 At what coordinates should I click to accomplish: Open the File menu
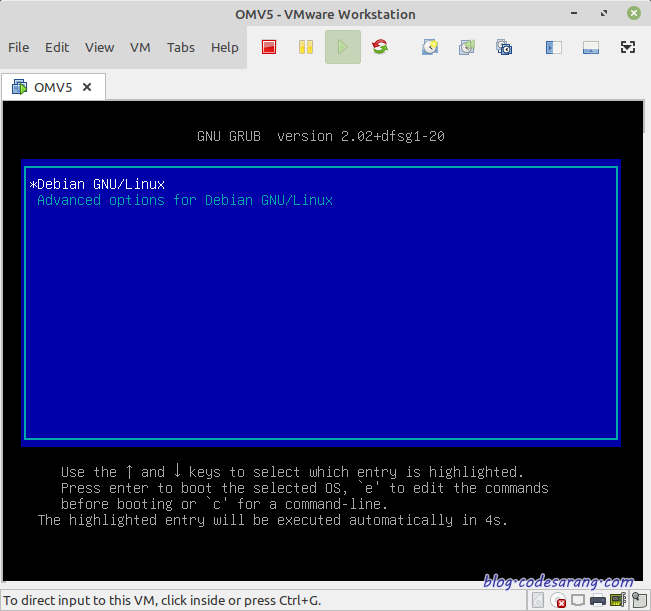pyautogui.click(x=19, y=47)
